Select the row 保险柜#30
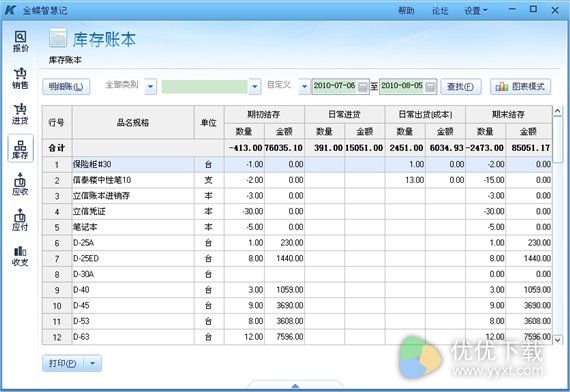This screenshot has height=392, width=570. [x=297, y=164]
